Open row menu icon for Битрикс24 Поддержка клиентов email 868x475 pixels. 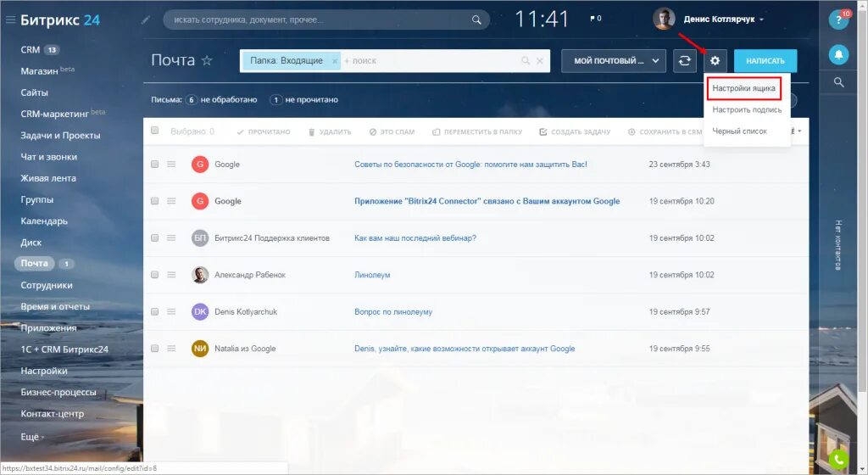[171, 238]
